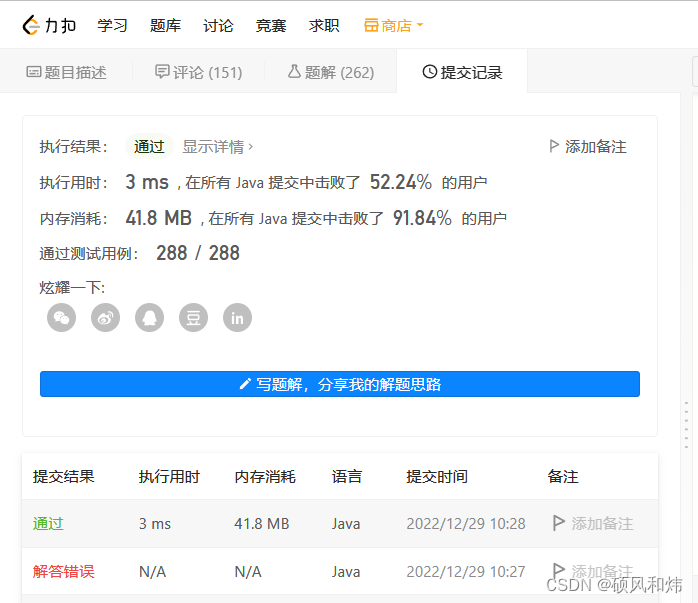
Task: Share result via Douban icon
Action: 193,318
